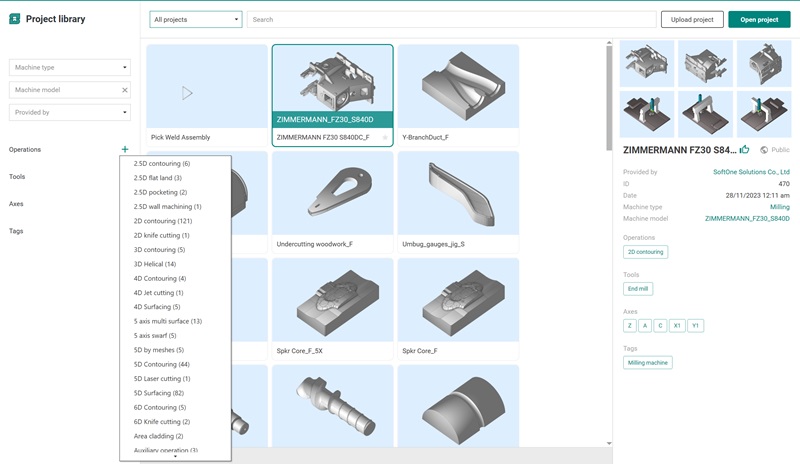The height and width of the screenshot is (464, 800).
Task: Open the Undercutting woodwork_F project card
Action: (x=333, y=202)
